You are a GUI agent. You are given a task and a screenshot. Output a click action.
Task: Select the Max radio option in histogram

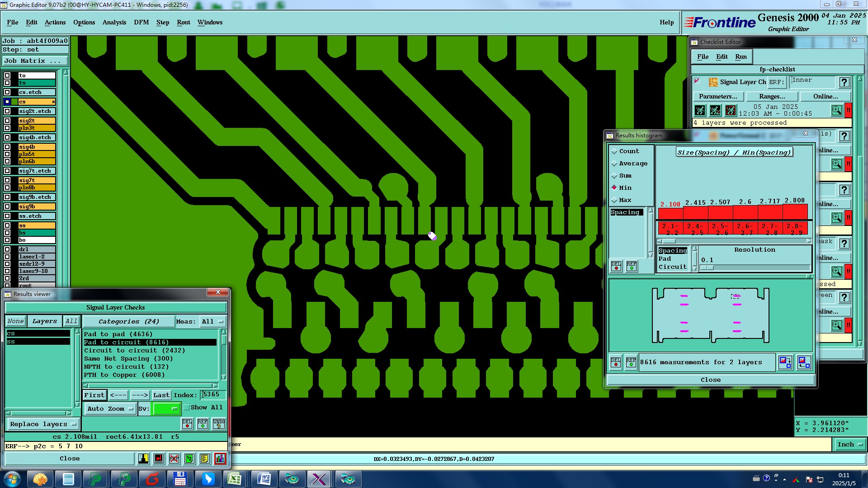614,200
